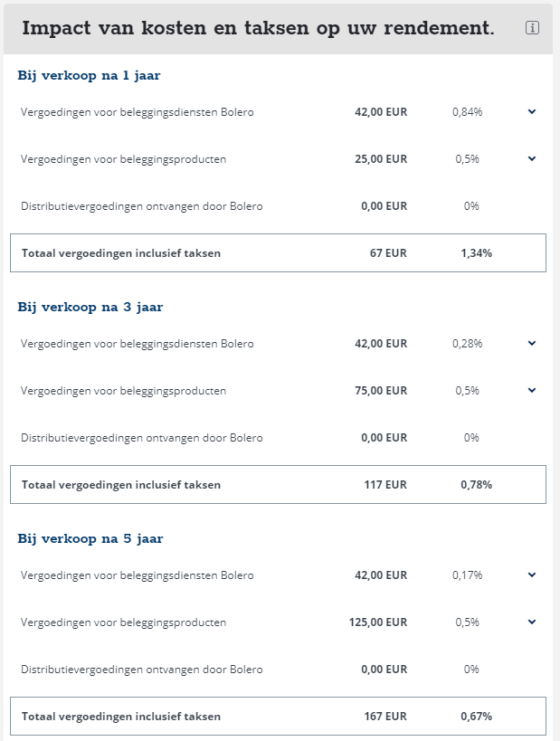Expand Bolero beleggingsdiensten fees for 5 jaar
The width and height of the screenshot is (560, 741).
(x=532, y=575)
